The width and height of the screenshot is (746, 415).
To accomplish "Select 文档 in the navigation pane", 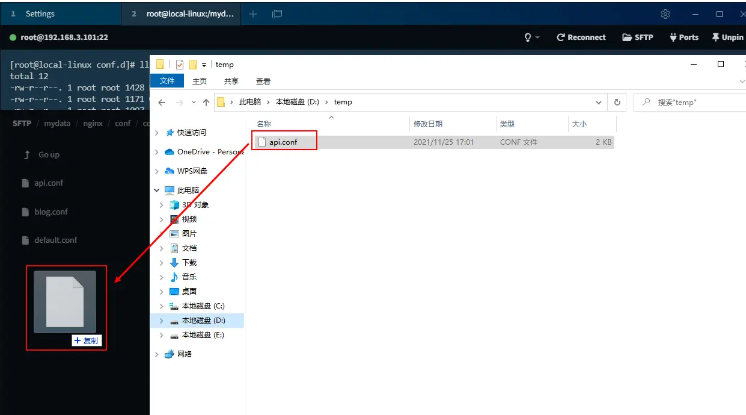I will (x=189, y=248).
